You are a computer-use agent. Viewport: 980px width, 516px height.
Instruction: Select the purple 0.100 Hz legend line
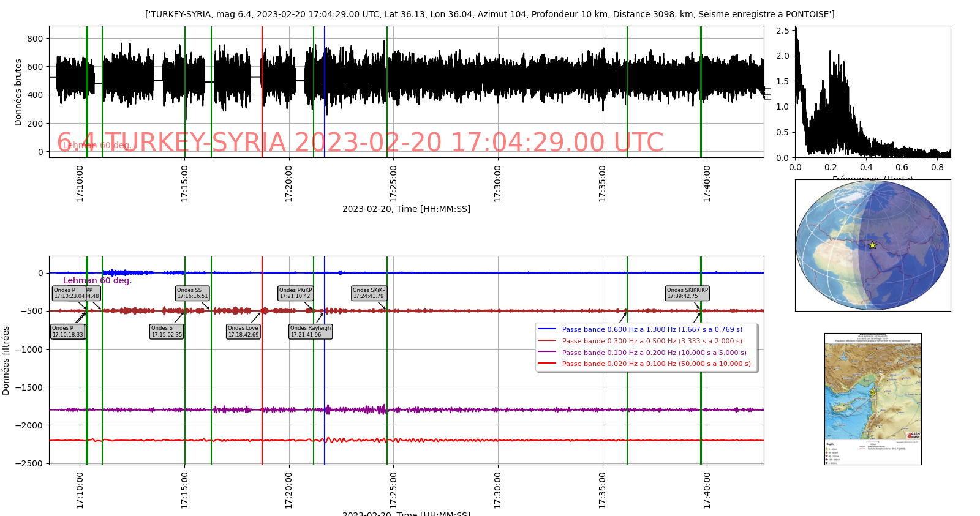(546, 352)
